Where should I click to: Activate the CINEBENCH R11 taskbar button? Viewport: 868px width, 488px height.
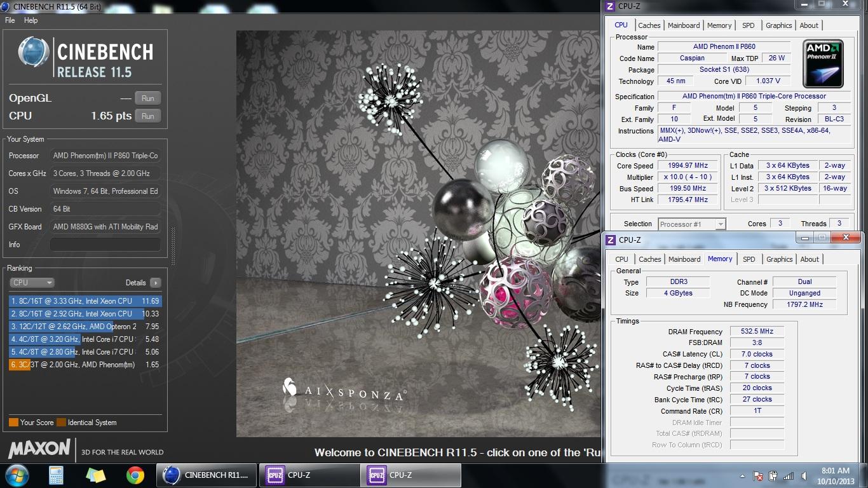207,475
